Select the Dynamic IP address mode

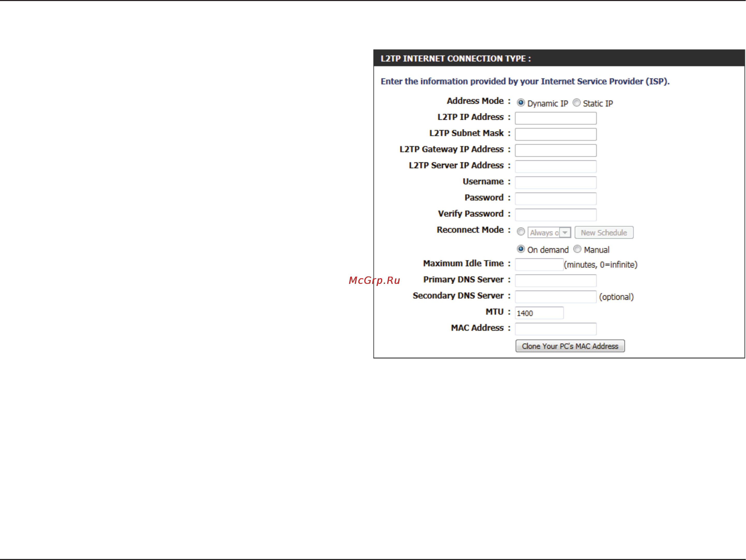click(521, 103)
